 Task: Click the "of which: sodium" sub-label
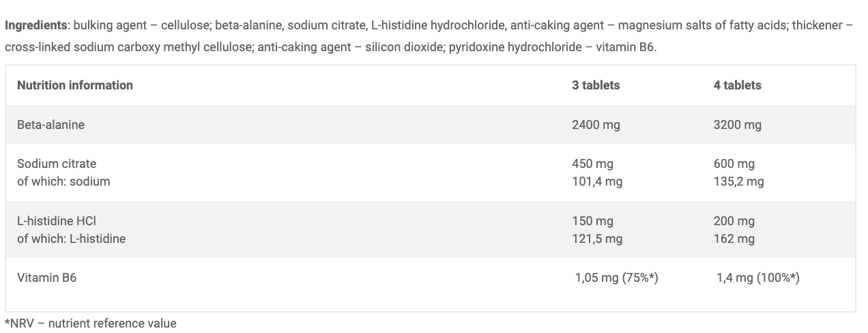(x=63, y=182)
